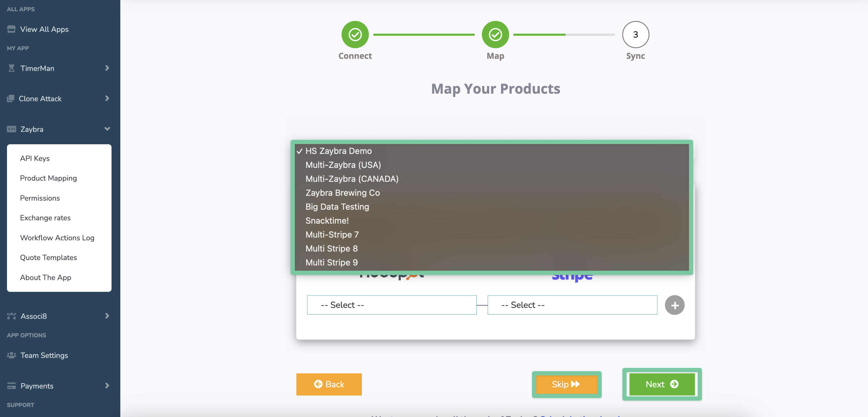This screenshot has width=868, height=417.
Task: Click the gray plus add-mapping button
Action: (x=674, y=305)
